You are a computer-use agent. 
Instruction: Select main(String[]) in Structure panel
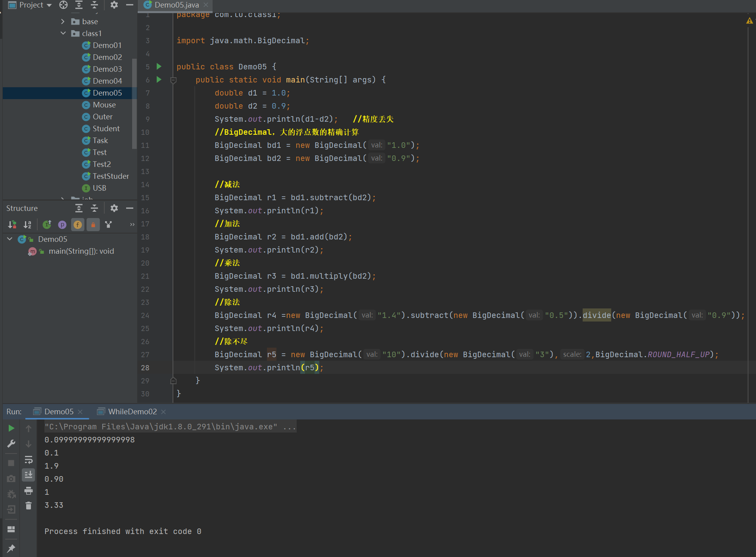pos(81,251)
